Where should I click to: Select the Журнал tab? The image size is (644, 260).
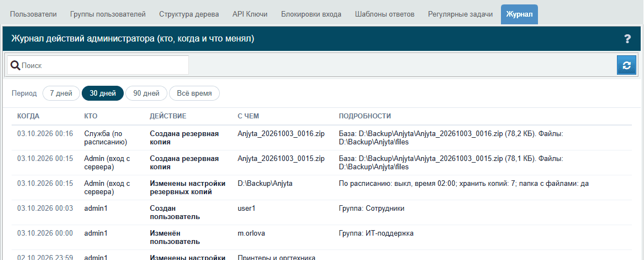(520, 14)
